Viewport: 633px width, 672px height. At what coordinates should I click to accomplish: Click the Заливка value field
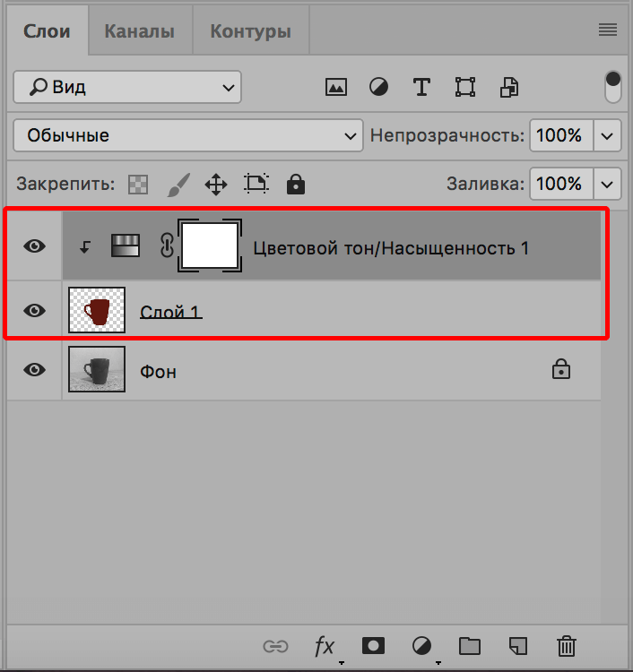(561, 184)
